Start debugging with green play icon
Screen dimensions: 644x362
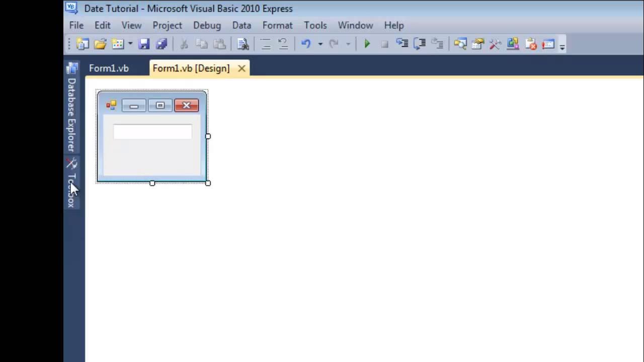pyautogui.click(x=367, y=44)
